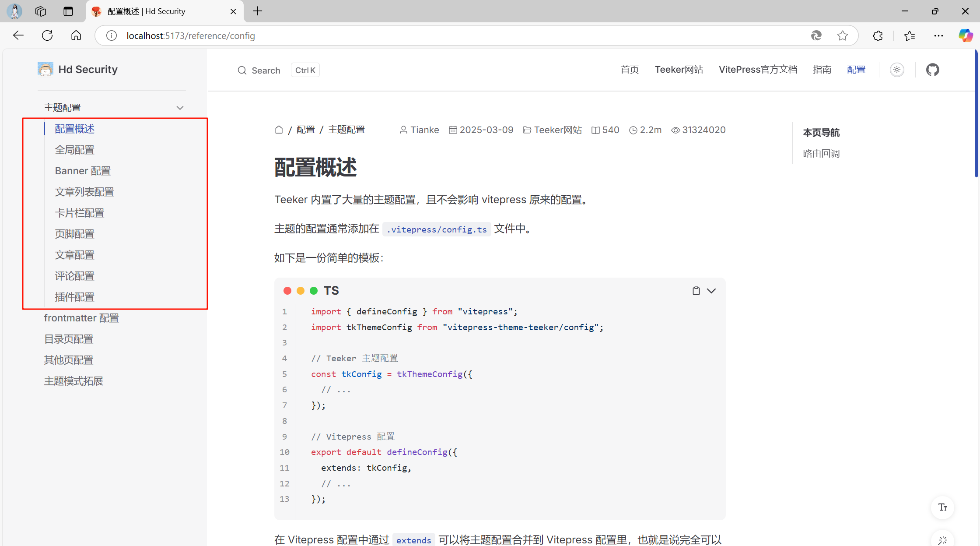980x546 pixels.
Task: Click the 31324020 view count
Action: pos(703,130)
